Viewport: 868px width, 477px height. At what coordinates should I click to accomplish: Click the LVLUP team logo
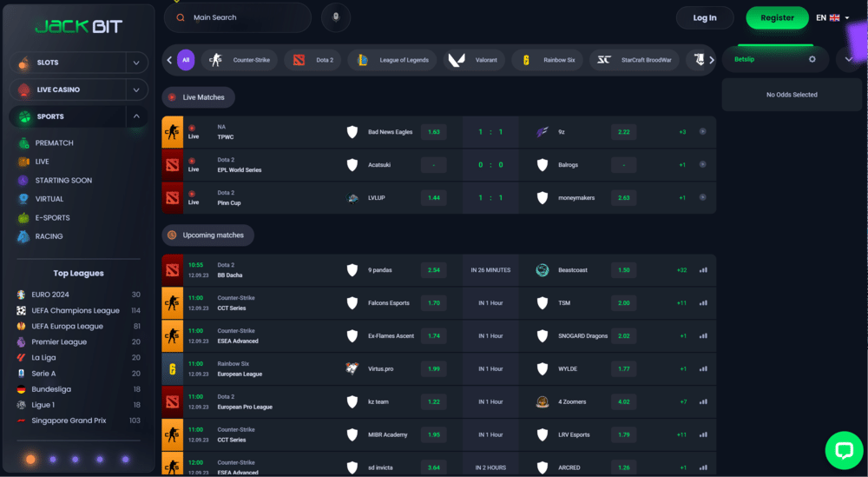(x=352, y=198)
